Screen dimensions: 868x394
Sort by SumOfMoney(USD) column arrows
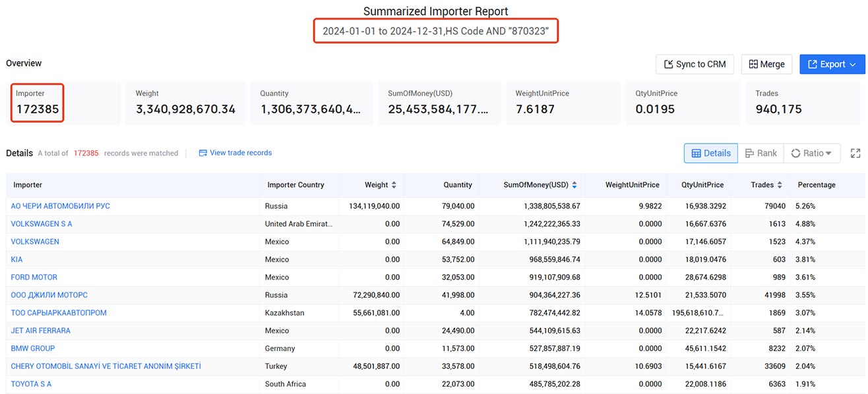tap(574, 185)
